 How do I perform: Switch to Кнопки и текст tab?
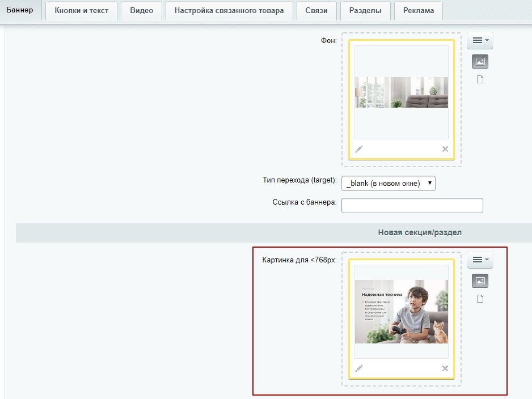click(x=81, y=10)
